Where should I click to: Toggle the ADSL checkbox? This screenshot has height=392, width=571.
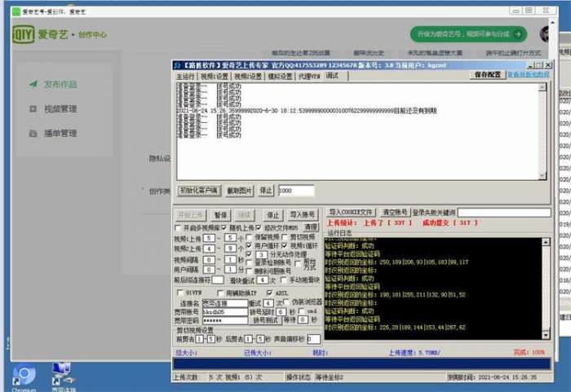[269, 293]
